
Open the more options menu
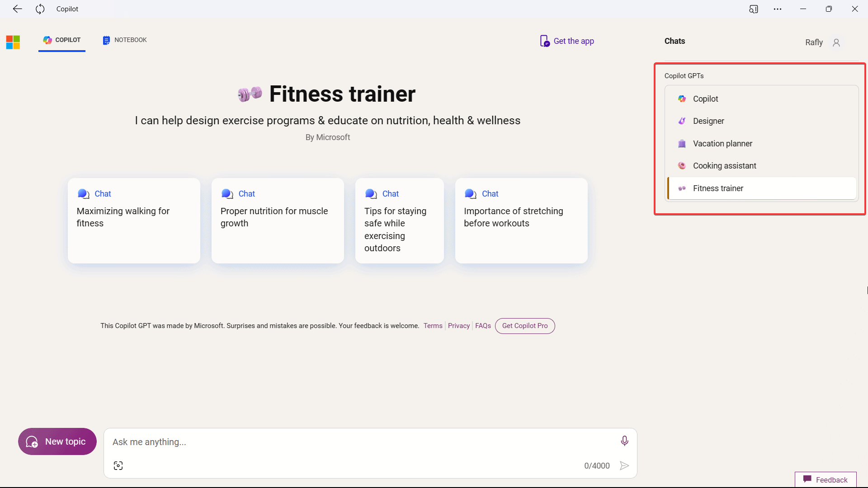click(x=778, y=9)
